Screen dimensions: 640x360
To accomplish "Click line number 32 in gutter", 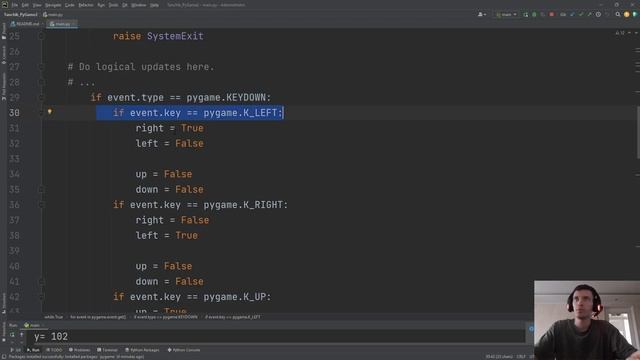I will click(14, 143).
